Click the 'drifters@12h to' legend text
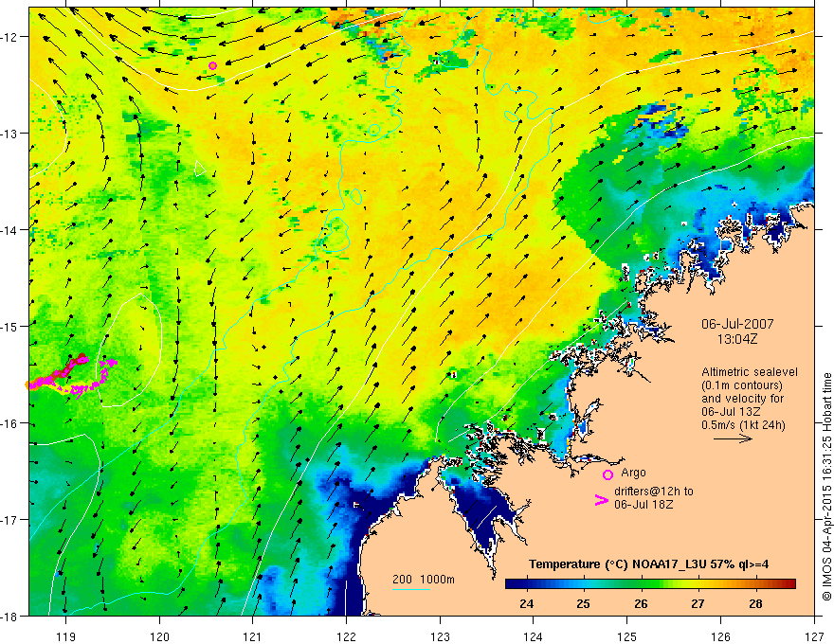 (x=654, y=492)
